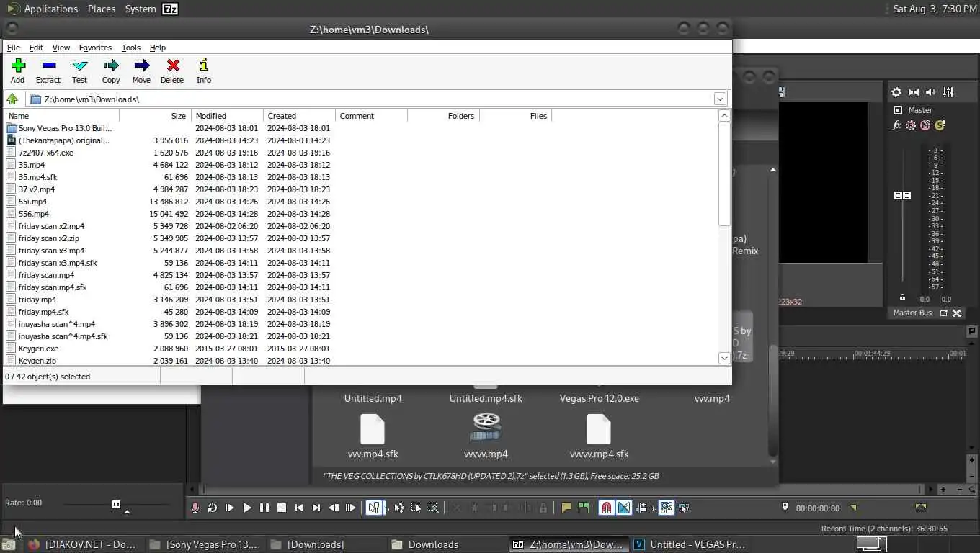Screen dimensions: 980x553
Task: Step to previous frame in VEGAS transport
Action: click(334, 508)
